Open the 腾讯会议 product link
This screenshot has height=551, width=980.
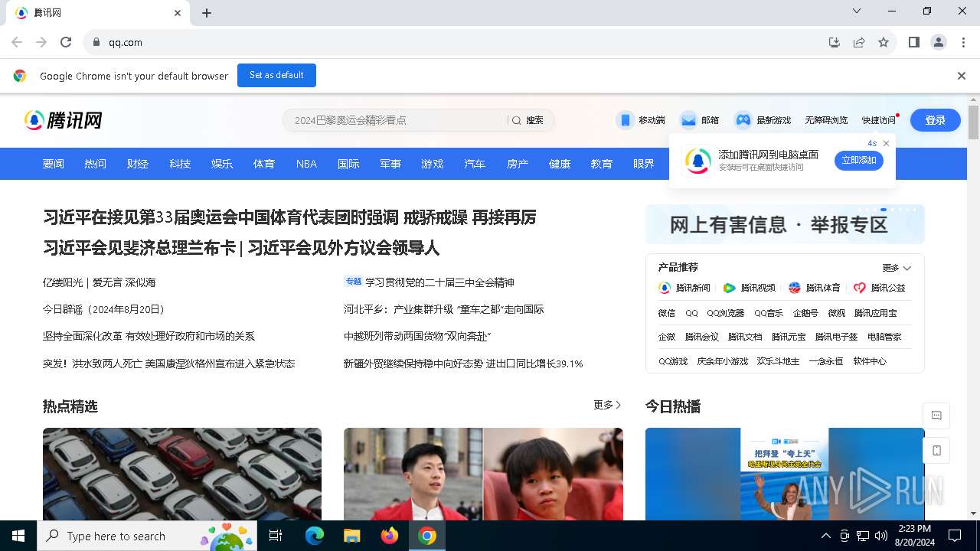(701, 337)
